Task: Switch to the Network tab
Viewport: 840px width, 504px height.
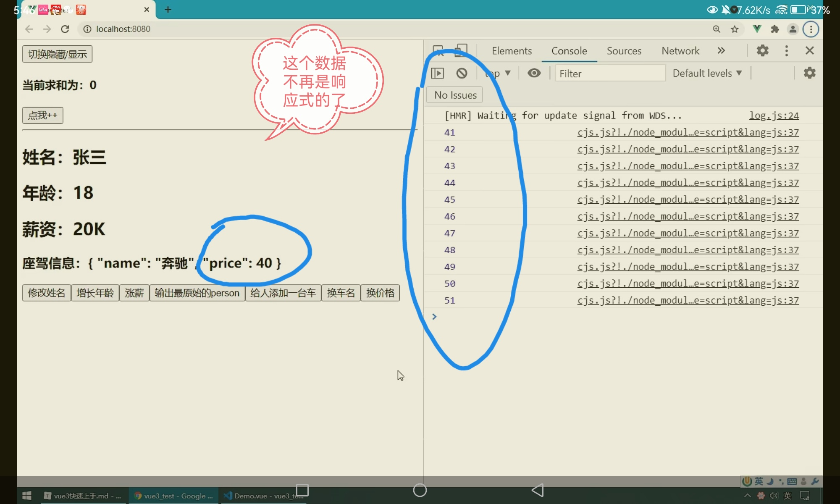Action: (680, 51)
